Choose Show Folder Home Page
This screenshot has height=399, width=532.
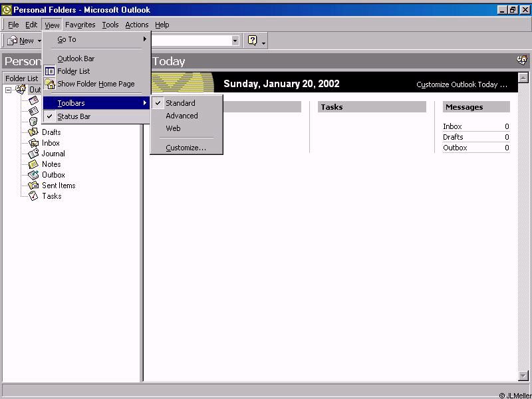[96, 84]
